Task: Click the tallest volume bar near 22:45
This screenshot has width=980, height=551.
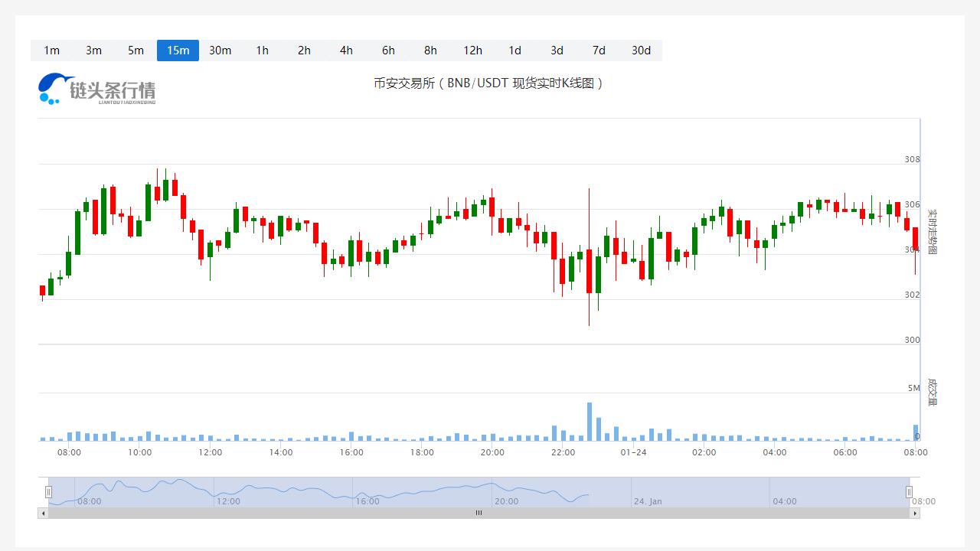Action: [x=590, y=421]
